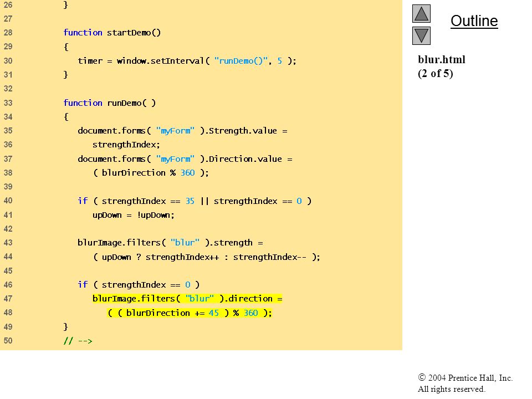
Task: Click the Strength.value assignment line
Action: [x=182, y=131]
